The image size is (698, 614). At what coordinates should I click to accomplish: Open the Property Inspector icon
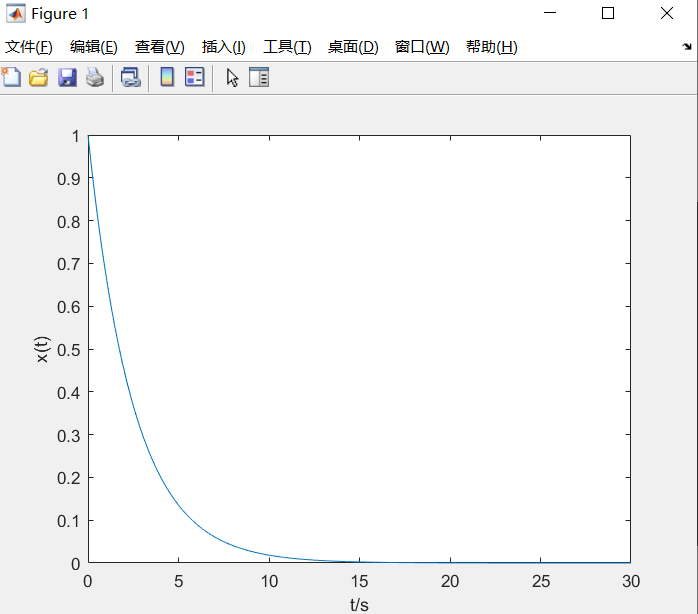259,77
